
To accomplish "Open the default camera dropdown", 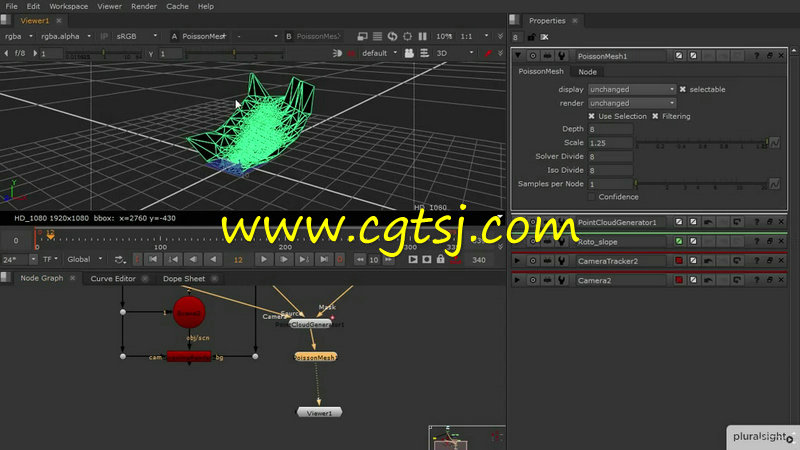I will [x=379, y=53].
